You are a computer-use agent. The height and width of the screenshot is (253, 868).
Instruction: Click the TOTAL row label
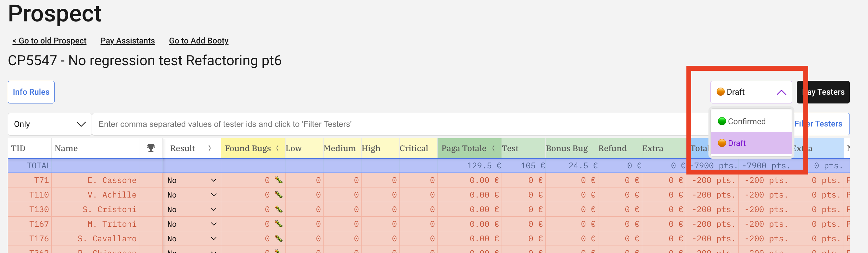[x=39, y=165]
